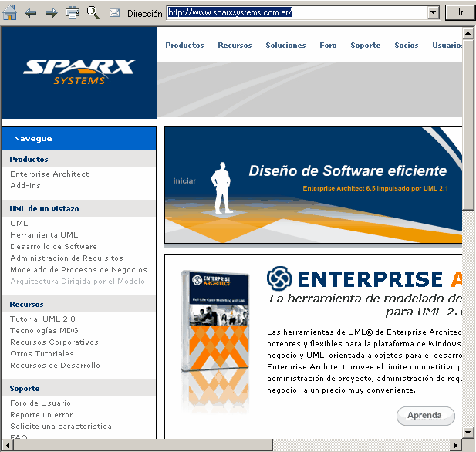The height and width of the screenshot is (452, 476).
Task: Click the Enterprise Architect swirl logo icon
Action: click(279, 278)
